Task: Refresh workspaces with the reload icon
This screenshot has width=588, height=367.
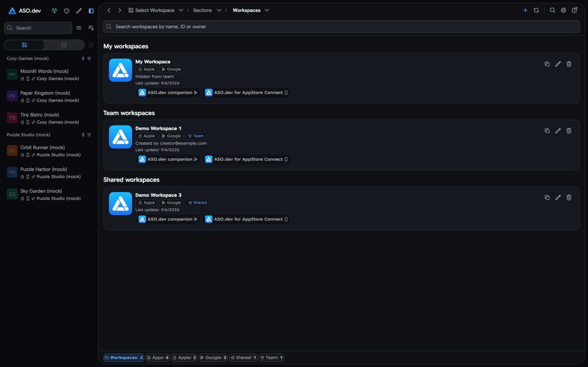Action: click(x=536, y=10)
